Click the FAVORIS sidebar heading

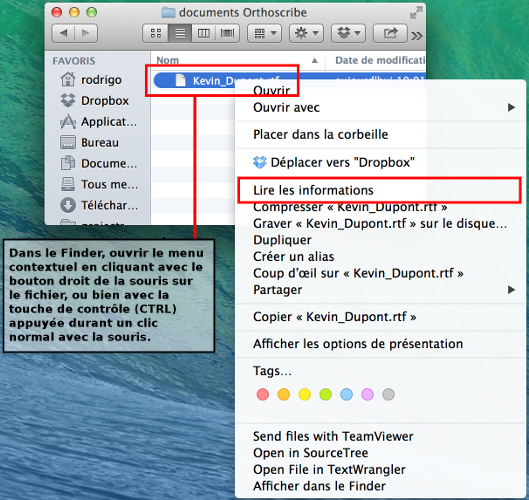(x=74, y=61)
